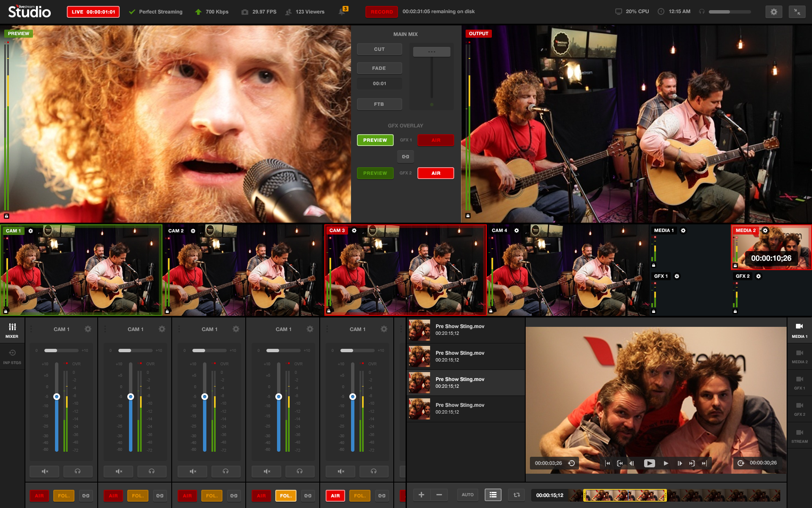
Task: Adjust the headphone volume slider
Action: point(730,12)
